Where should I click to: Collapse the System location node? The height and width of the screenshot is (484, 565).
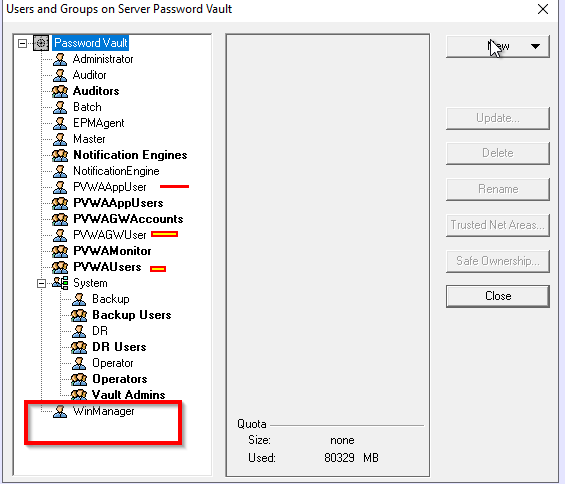(x=41, y=284)
